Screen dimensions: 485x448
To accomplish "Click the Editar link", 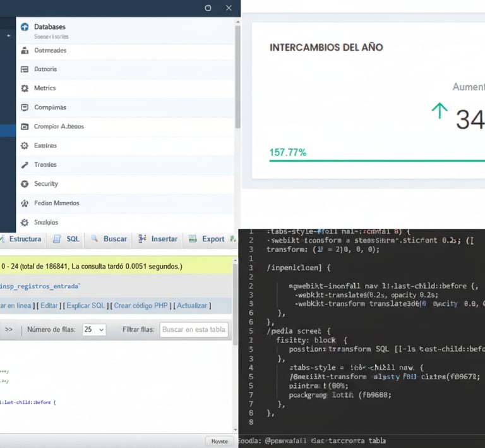I will pos(49,306).
